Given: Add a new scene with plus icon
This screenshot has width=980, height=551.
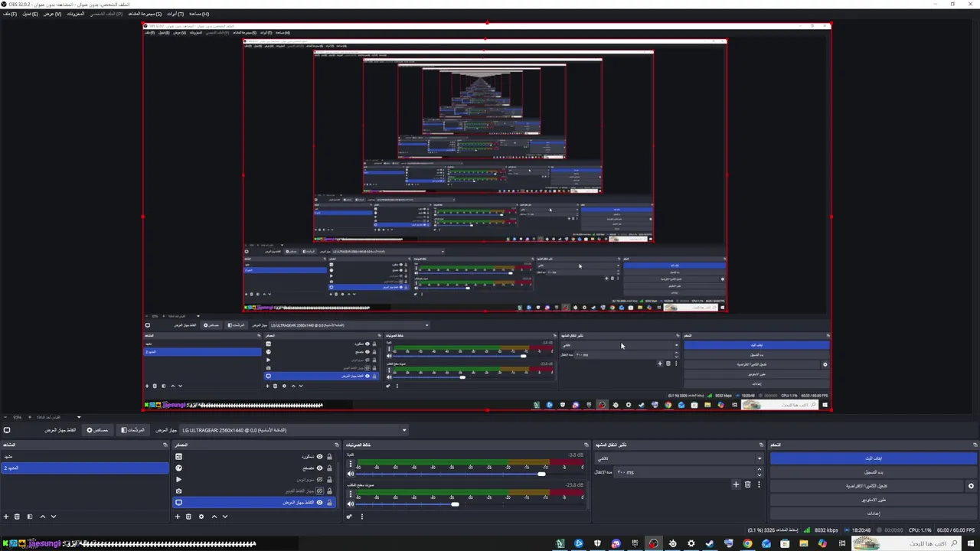Looking at the screenshot, I should 6,517.
